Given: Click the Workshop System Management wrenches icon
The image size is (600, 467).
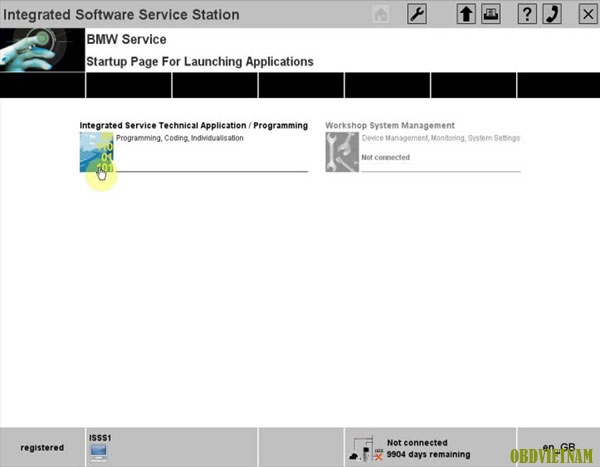Looking at the screenshot, I should 342,152.
